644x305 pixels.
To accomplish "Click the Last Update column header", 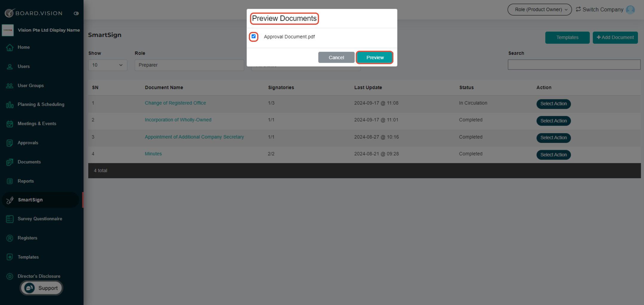I will click(x=368, y=87).
